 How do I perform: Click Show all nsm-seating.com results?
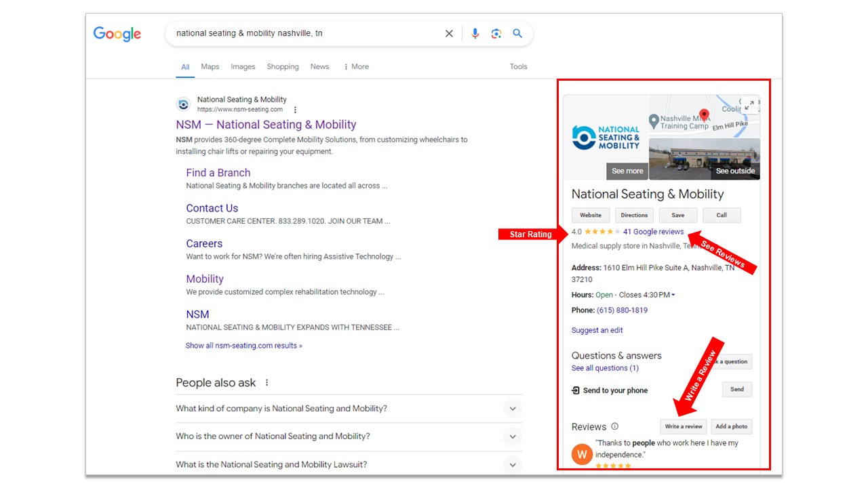244,346
